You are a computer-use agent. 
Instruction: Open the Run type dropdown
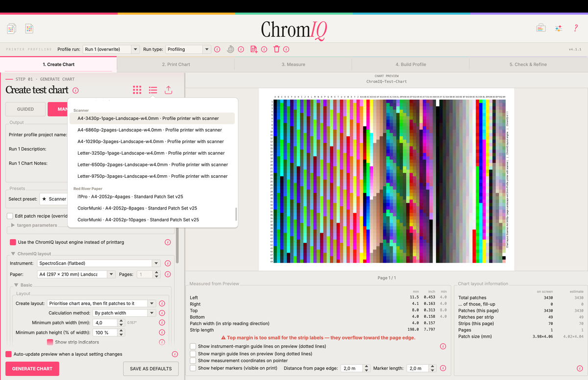tap(188, 49)
